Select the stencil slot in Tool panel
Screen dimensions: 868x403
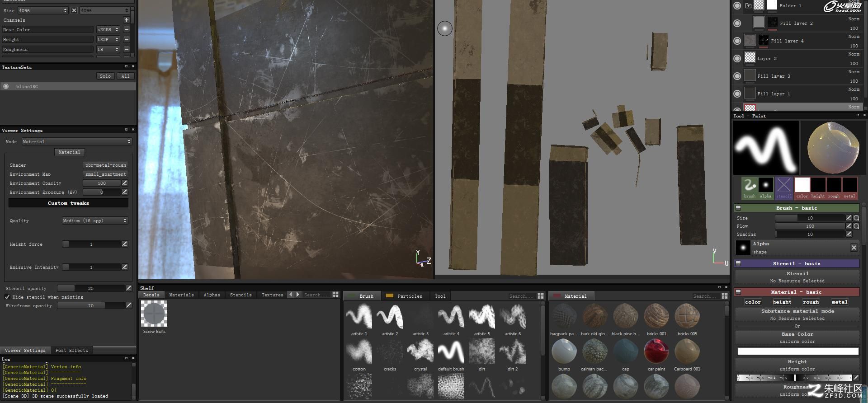pos(784,188)
